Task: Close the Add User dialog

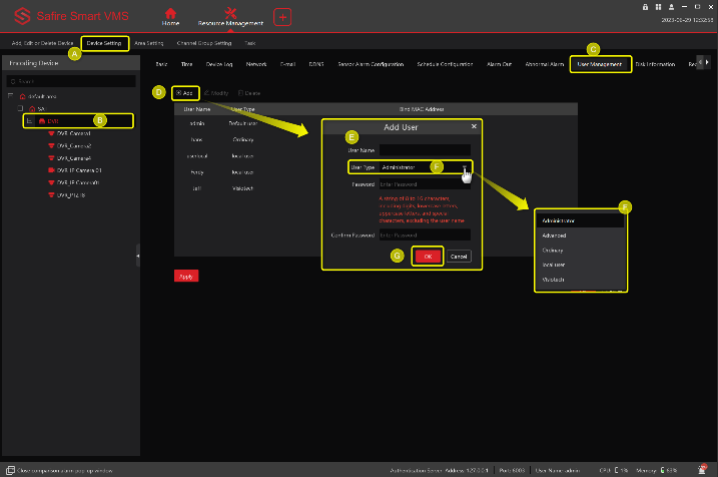Action: point(474,128)
